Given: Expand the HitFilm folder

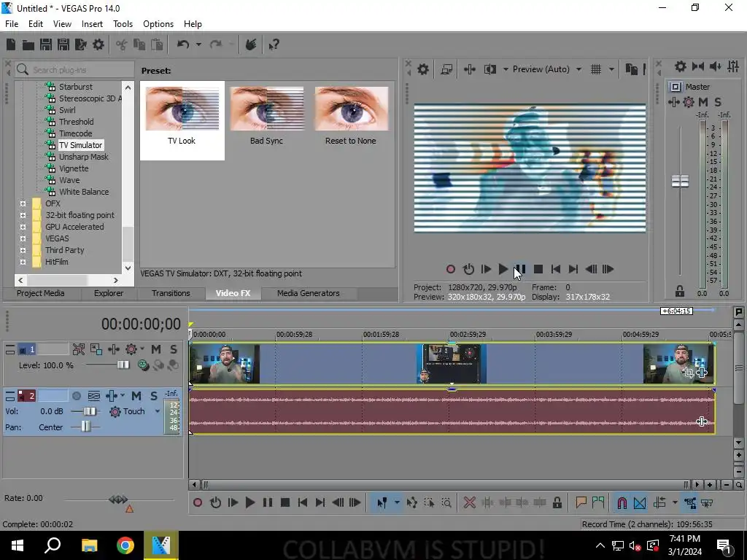Looking at the screenshot, I should pyautogui.click(x=23, y=262).
